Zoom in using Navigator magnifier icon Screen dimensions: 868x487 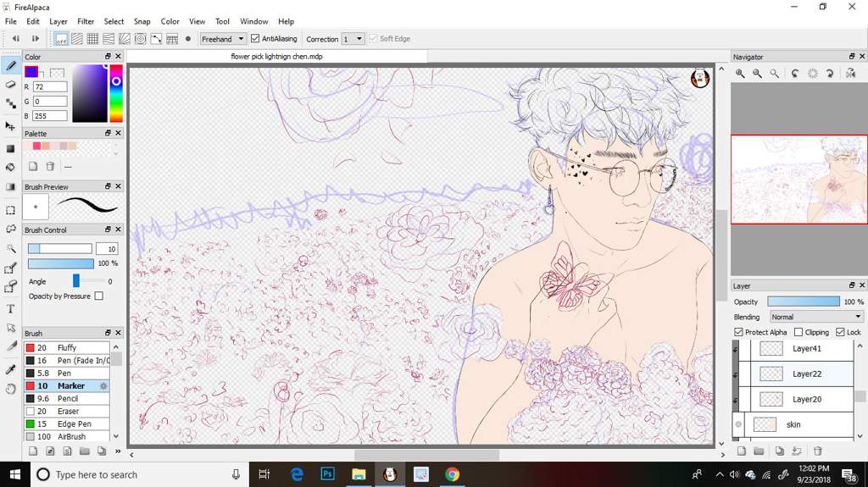coord(740,73)
